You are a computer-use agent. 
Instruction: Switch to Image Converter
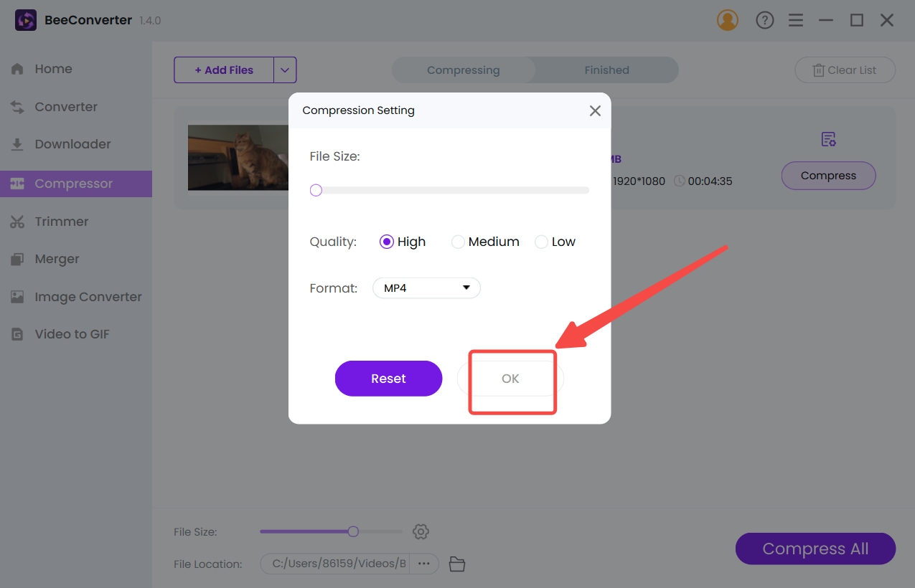click(x=88, y=296)
